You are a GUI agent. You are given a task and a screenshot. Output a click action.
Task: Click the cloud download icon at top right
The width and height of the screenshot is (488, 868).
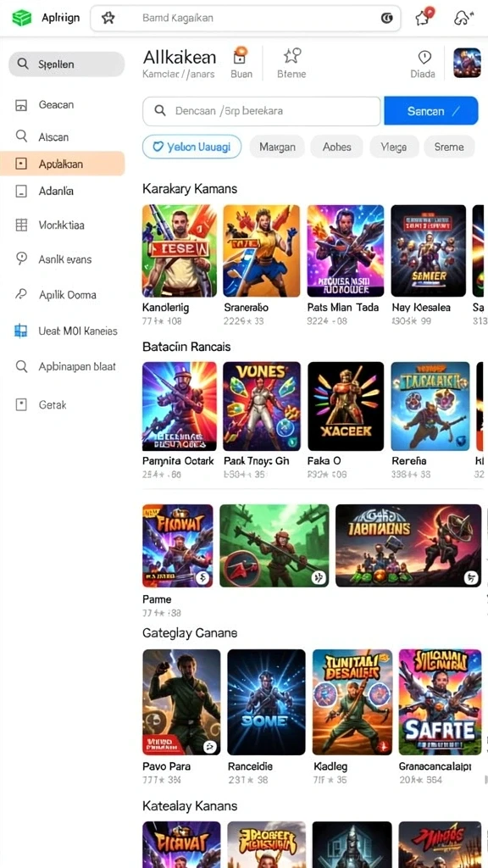pyautogui.click(x=463, y=18)
